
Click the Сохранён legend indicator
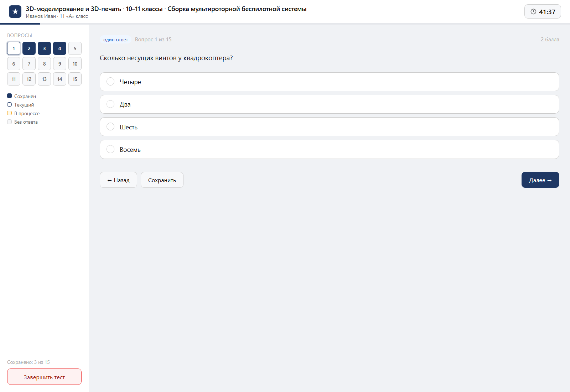pos(10,96)
